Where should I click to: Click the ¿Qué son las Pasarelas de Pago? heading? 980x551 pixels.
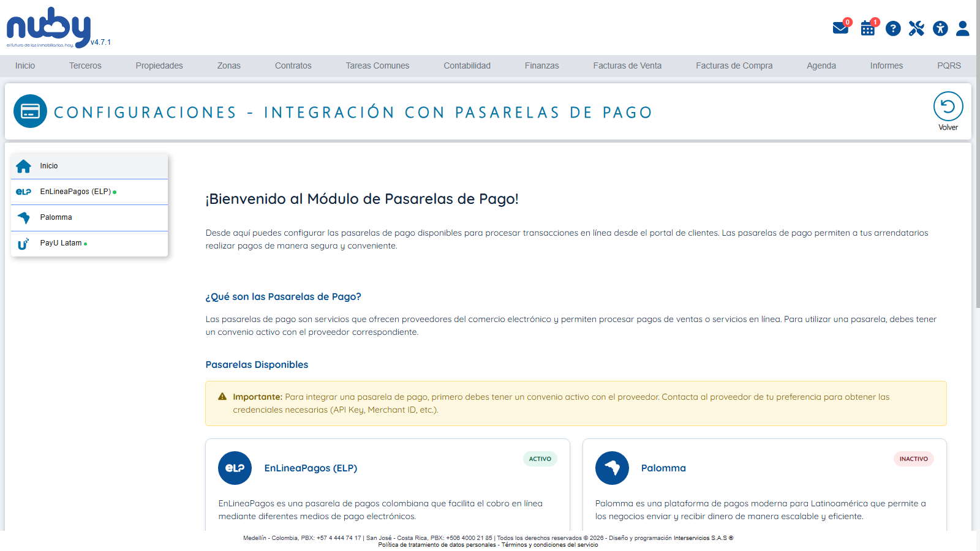click(283, 296)
